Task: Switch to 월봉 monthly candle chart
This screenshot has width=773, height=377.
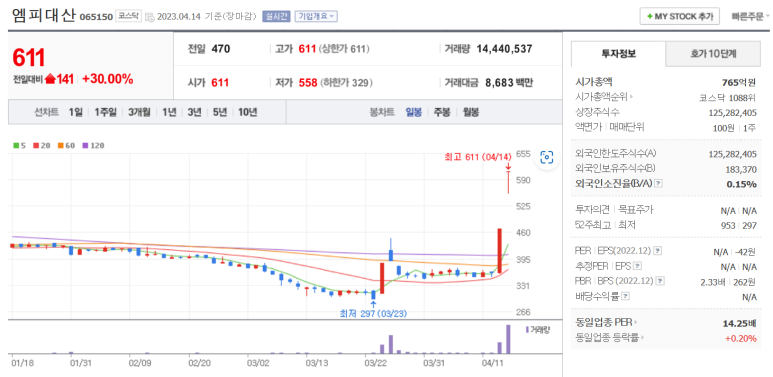Action: (470, 112)
